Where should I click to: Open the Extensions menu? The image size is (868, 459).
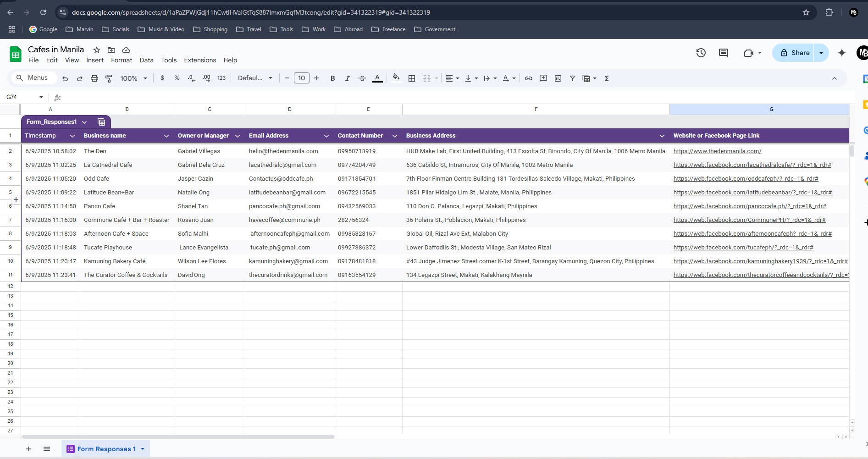[x=199, y=60]
